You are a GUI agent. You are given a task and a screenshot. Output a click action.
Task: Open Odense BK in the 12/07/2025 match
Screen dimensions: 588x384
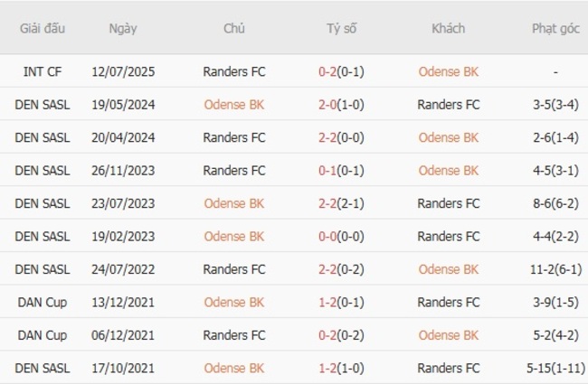pyautogui.click(x=449, y=71)
